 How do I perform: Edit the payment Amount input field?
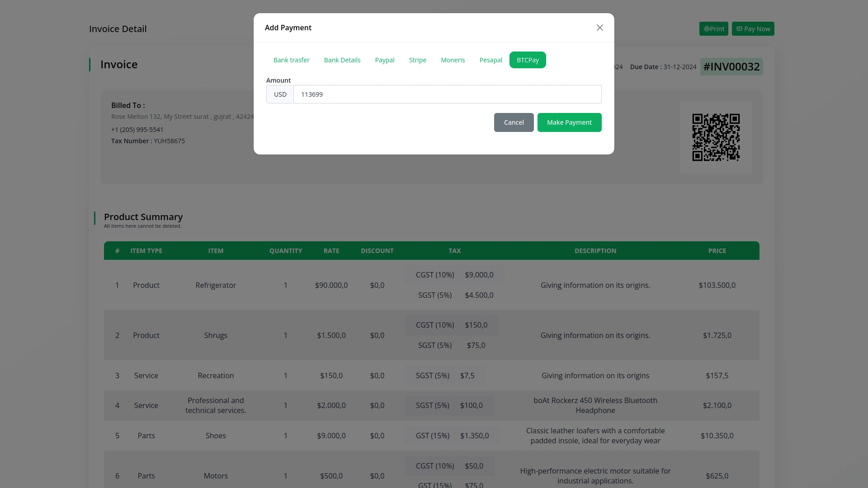tap(447, 94)
